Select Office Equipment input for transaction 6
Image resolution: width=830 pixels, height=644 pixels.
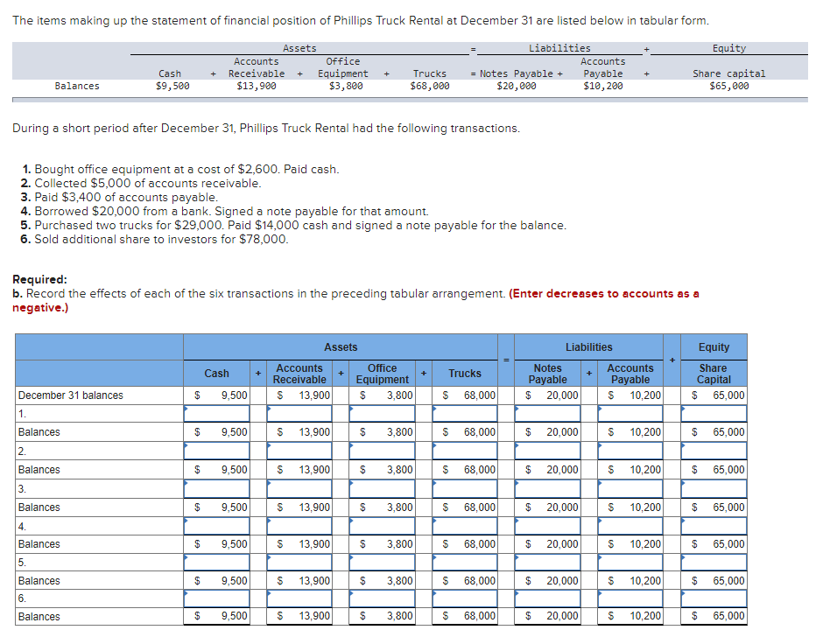(x=382, y=598)
